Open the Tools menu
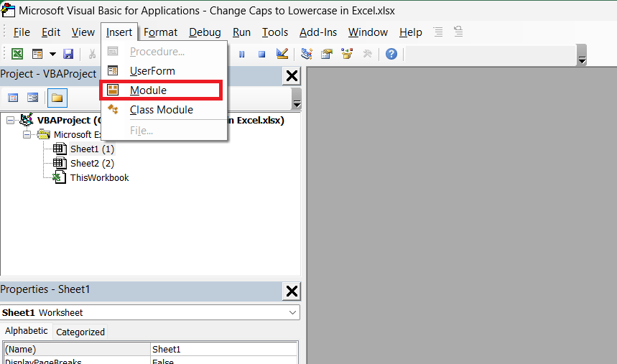The image size is (617, 364). point(275,32)
